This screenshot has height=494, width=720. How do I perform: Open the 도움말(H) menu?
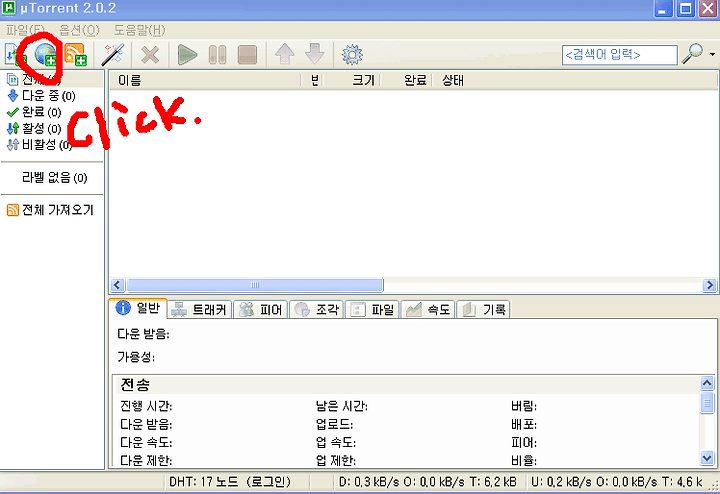139,30
